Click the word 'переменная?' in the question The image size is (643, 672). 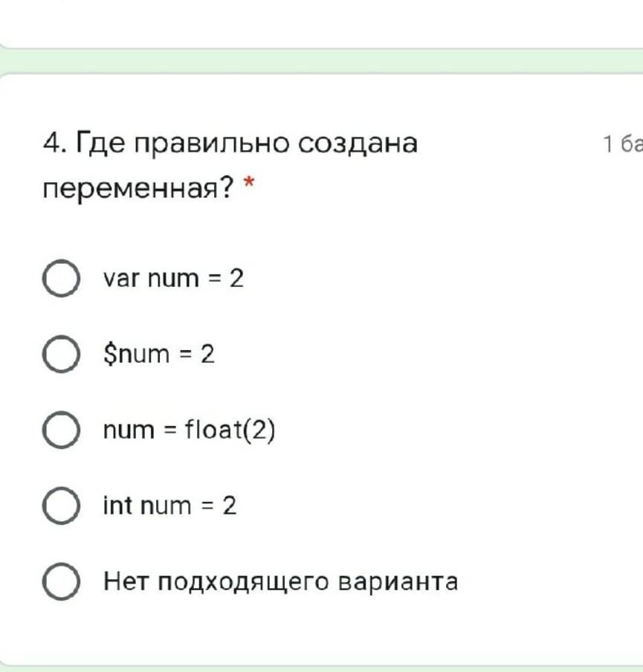click(x=138, y=188)
